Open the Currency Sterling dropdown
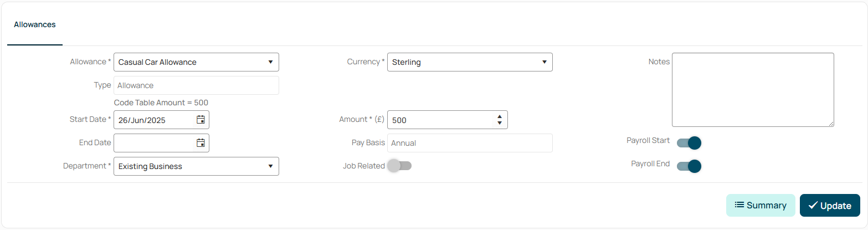 tap(470, 62)
